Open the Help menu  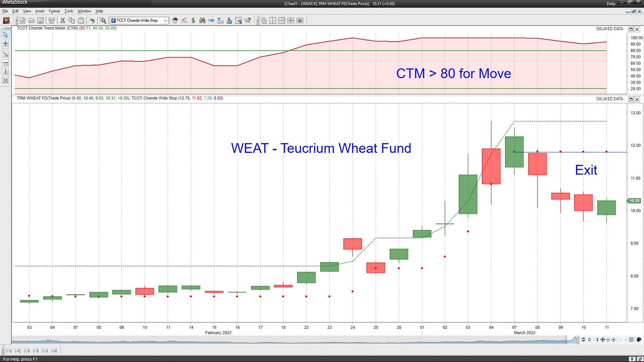point(99,11)
